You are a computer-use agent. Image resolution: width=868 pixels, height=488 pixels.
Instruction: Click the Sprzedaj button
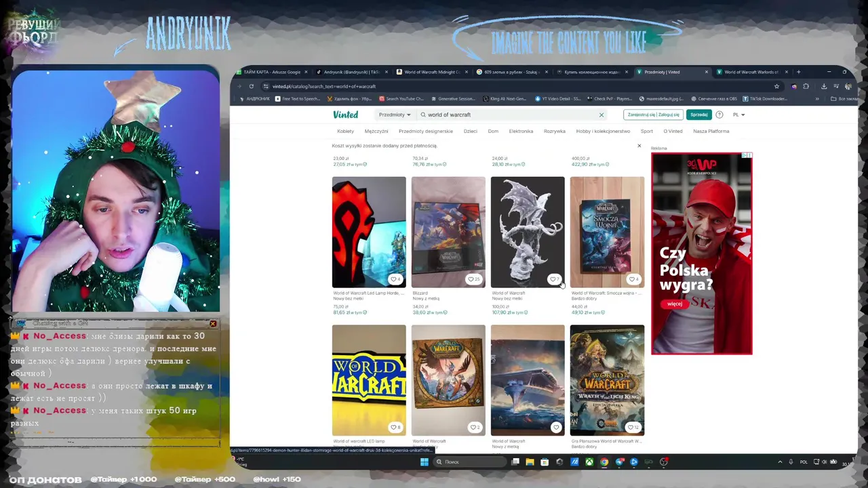699,115
